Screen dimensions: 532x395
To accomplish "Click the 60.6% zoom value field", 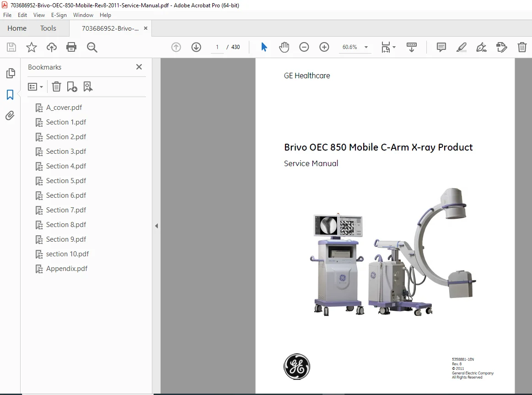I will (349, 47).
